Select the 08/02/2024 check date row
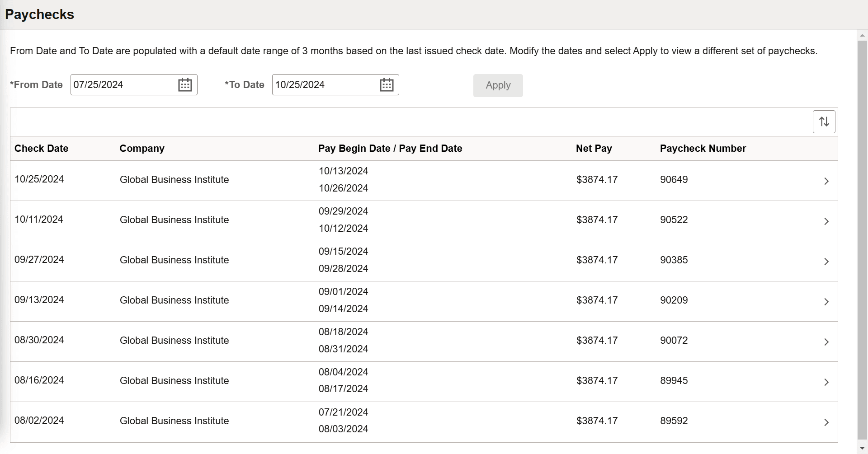The width and height of the screenshot is (868, 454). pyautogui.click(x=39, y=421)
